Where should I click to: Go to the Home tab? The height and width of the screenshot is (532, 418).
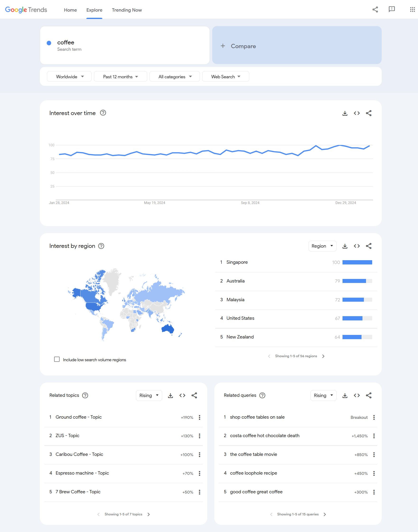70,10
